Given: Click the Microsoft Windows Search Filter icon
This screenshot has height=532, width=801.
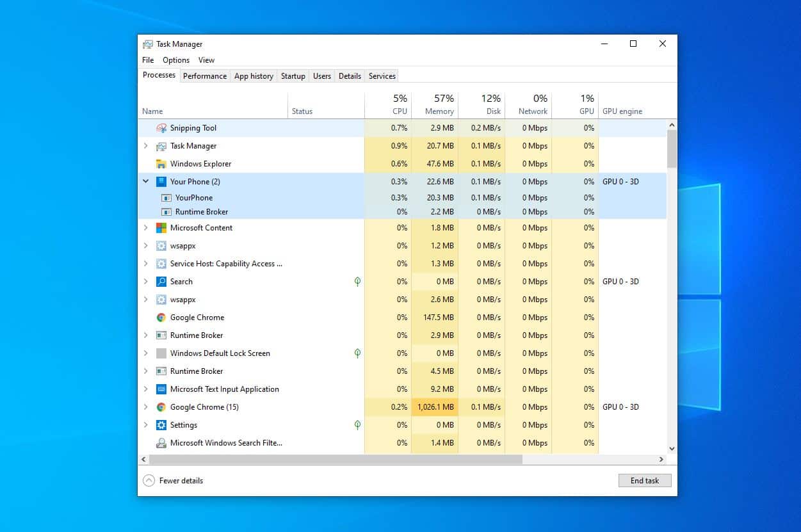Looking at the screenshot, I should coord(161,442).
